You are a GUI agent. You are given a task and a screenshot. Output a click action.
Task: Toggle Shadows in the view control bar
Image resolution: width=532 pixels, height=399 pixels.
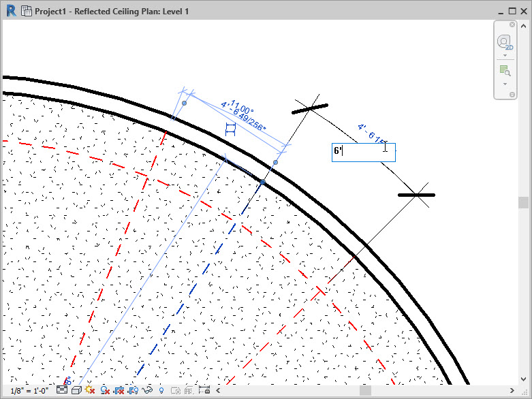105,390
